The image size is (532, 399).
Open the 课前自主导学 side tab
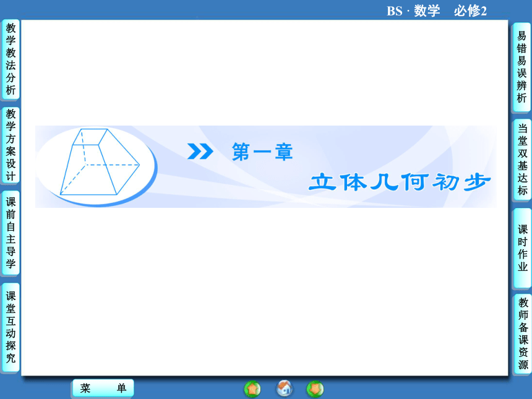[x=11, y=233]
